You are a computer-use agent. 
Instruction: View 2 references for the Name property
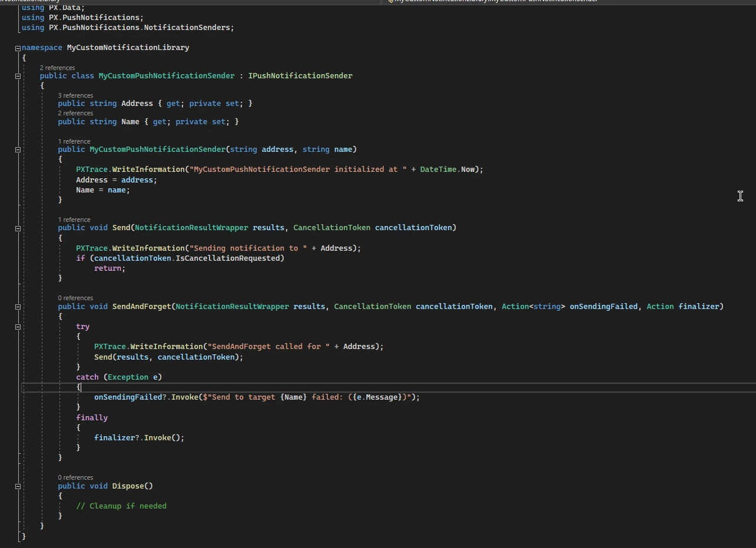coord(75,112)
